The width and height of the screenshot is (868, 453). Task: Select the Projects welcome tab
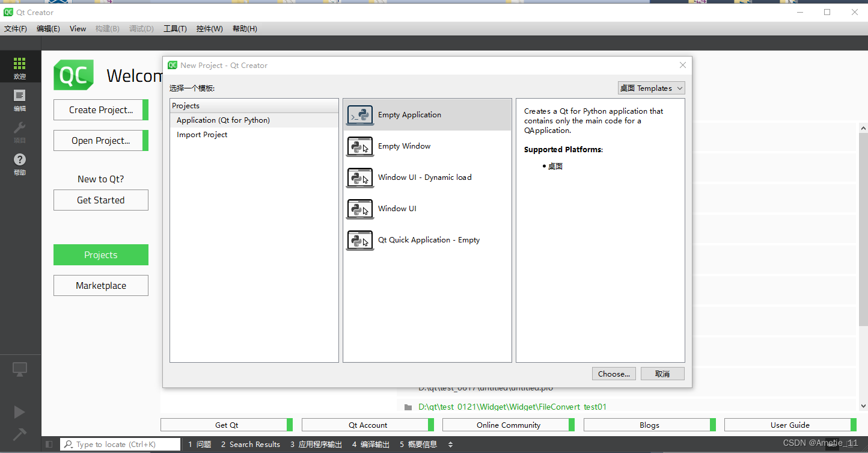point(101,255)
